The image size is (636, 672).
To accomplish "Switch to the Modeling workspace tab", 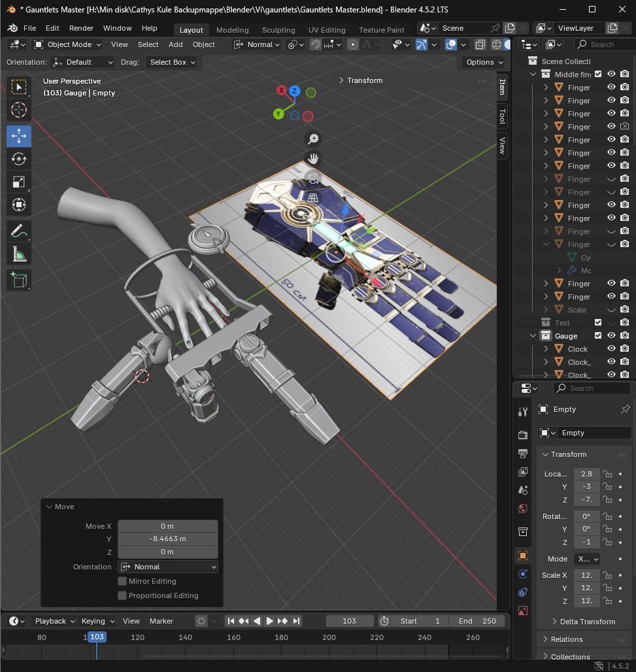I will click(x=232, y=30).
